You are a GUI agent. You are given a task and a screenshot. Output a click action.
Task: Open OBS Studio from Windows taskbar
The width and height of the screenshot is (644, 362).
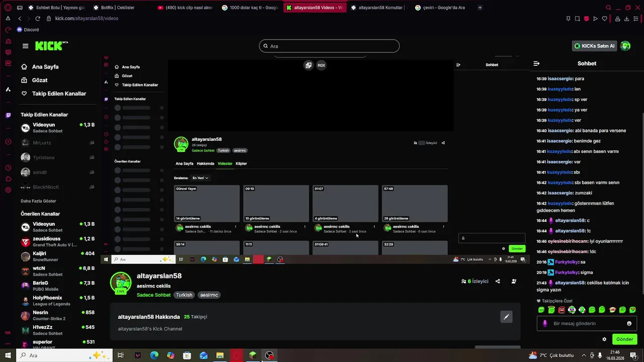269,355
